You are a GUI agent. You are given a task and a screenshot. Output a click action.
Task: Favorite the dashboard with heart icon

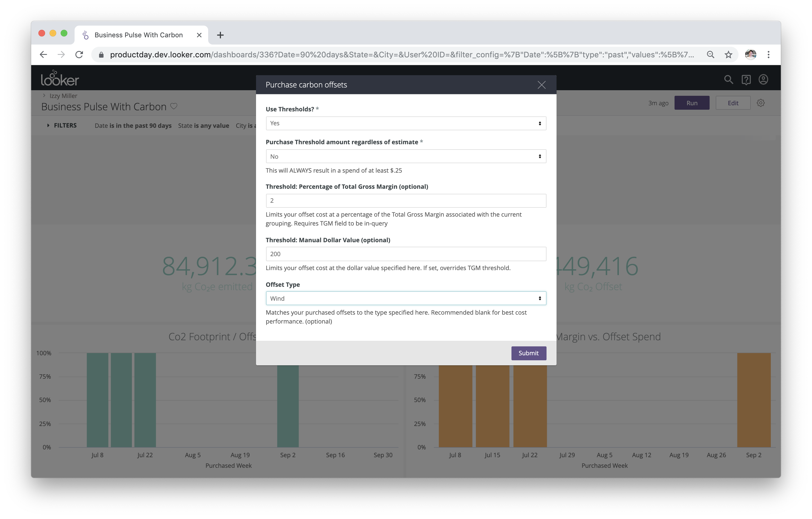(174, 106)
